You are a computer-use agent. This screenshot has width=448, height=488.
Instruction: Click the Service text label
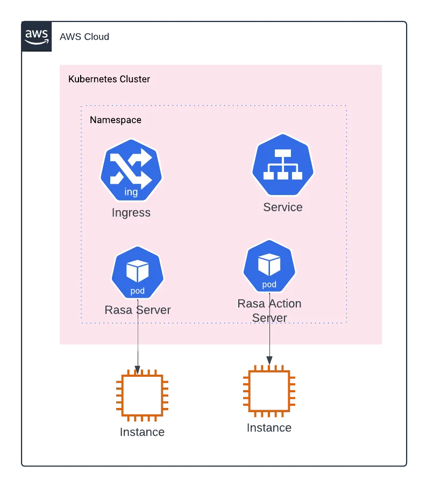coord(283,207)
